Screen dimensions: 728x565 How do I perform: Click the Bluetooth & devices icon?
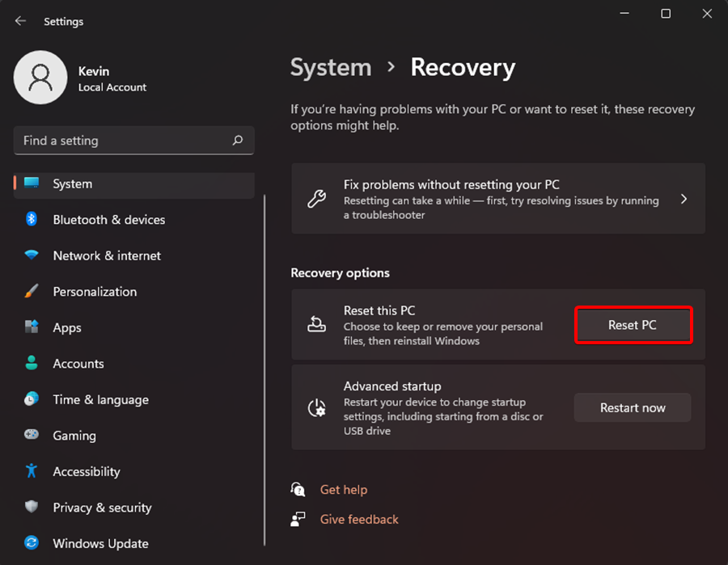(32, 219)
